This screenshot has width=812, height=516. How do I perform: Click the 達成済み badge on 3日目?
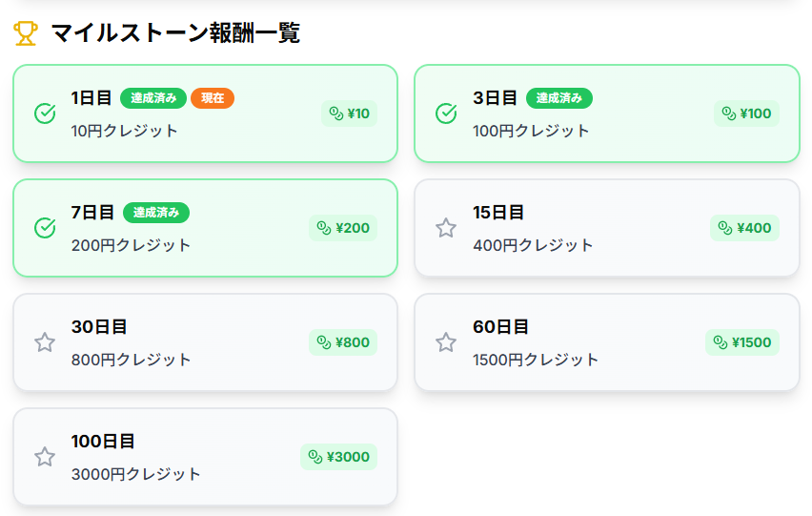coord(559,97)
